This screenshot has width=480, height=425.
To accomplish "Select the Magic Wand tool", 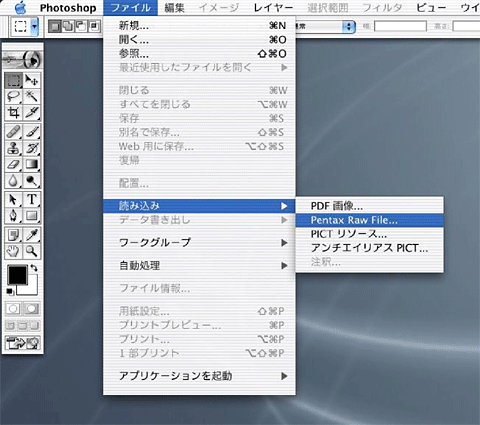I will click(32, 96).
